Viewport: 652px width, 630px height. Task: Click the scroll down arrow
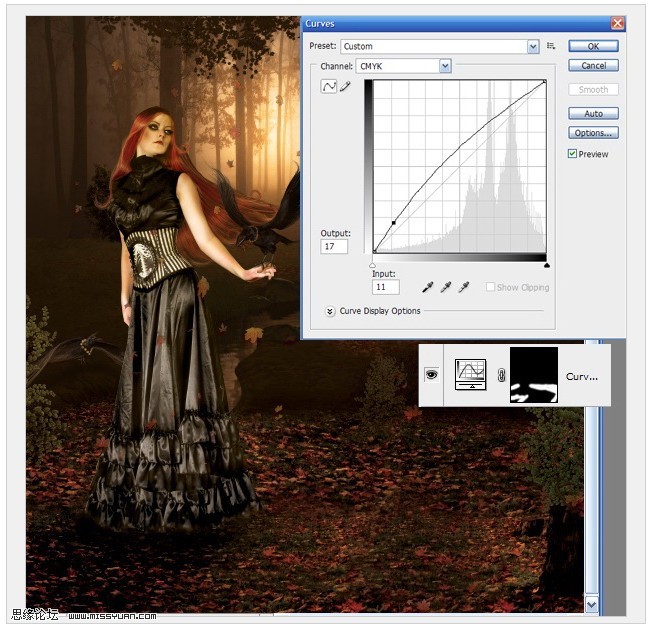click(x=592, y=605)
